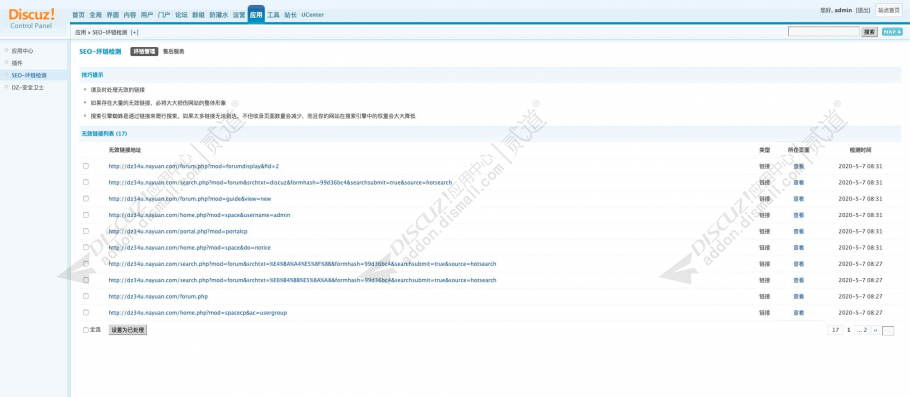Open the 首页 top menu
Screen dimensions: 910x397
click(x=78, y=15)
